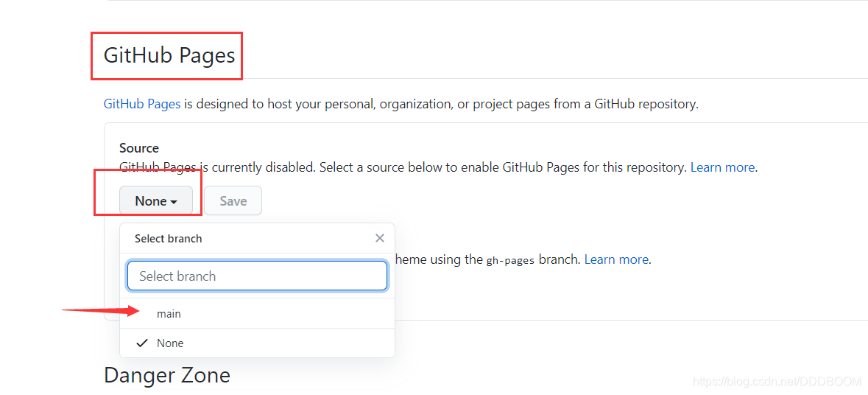868x395 pixels.
Task: Open the GitHub Pages documentation link
Action: pyautogui.click(x=141, y=104)
